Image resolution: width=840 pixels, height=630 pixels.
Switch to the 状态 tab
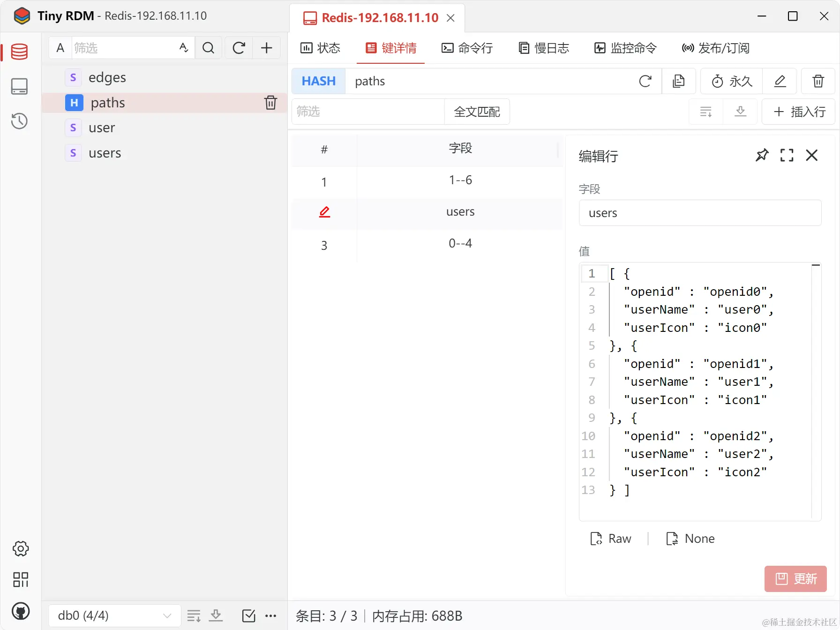tap(320, 48)
